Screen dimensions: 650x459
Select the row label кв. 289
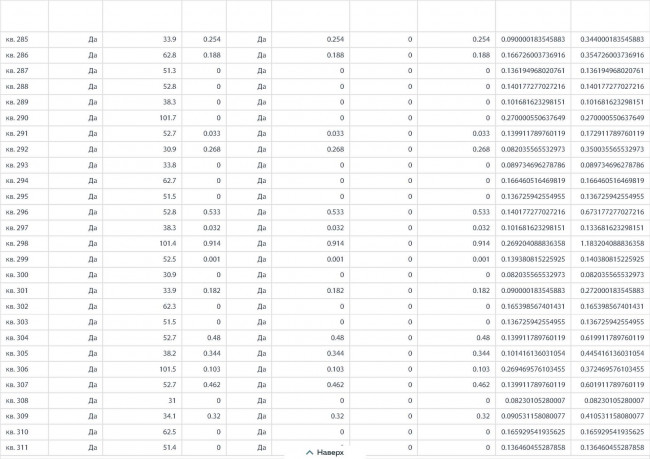click(17, 102)
